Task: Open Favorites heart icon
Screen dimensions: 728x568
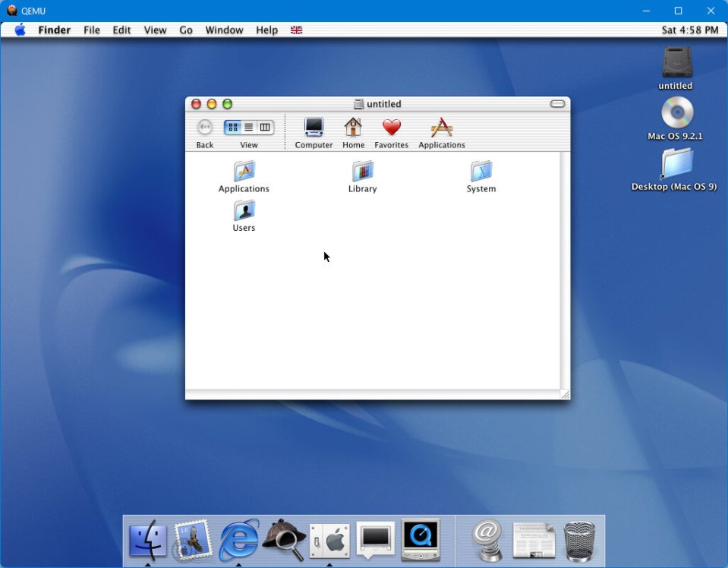Action: tap(391, 128)
